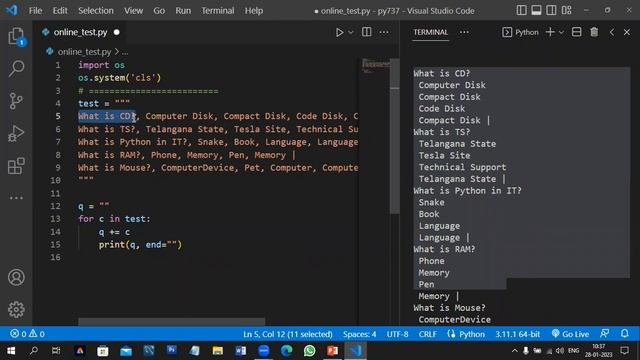Viewport: 640px width, 360px height.
Task: Switch to the TERMINAL panel tab
Action: click(430, 32)
